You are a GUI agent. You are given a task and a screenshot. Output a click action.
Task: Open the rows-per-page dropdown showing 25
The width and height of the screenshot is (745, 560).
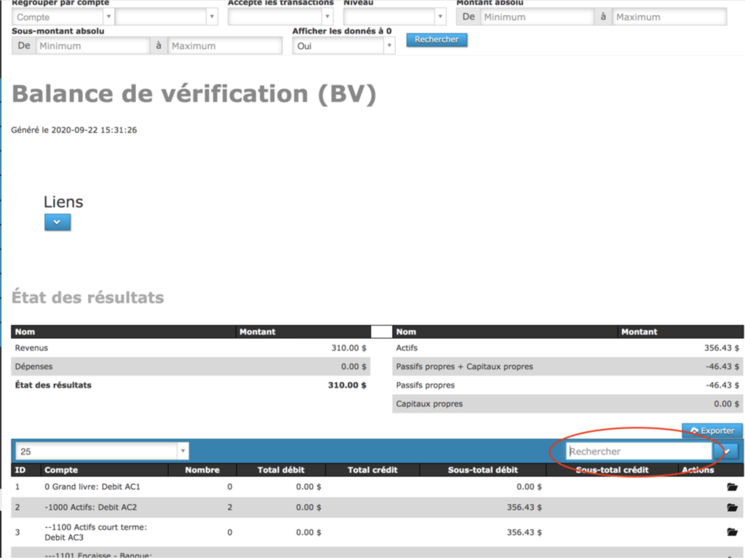click(x=101, y=452)
